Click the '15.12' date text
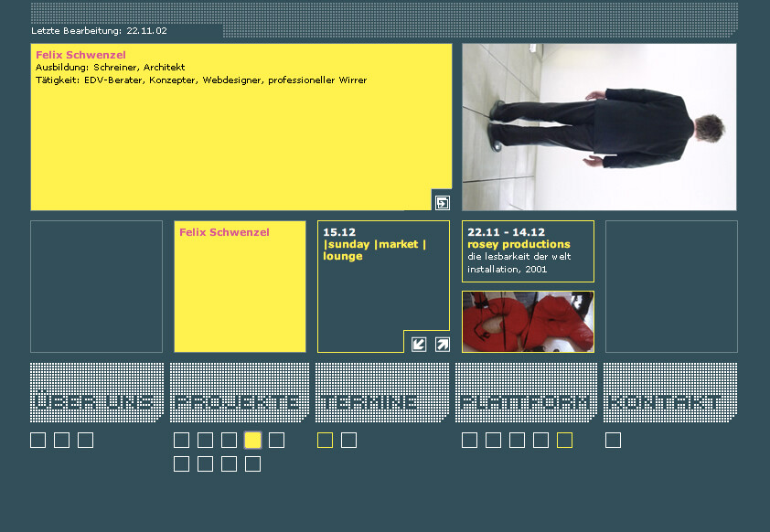 pyautogui.click(x=339, y=232)
